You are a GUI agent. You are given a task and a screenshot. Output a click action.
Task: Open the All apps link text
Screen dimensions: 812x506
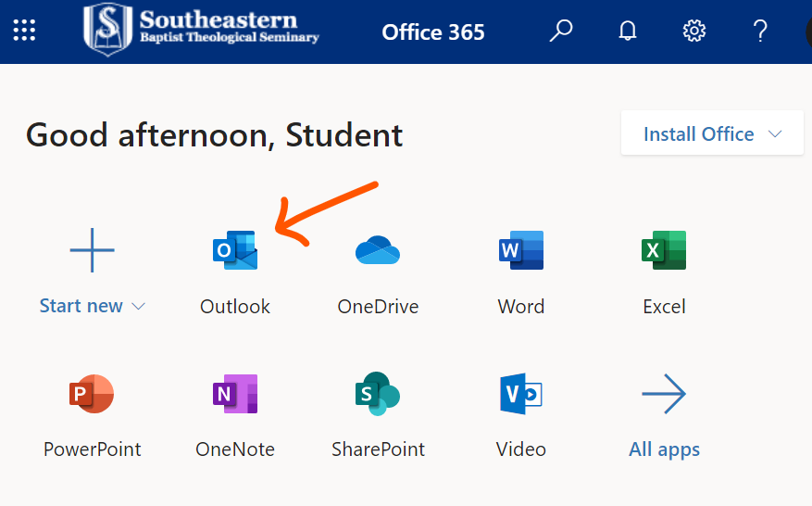(x=664, y=449)
